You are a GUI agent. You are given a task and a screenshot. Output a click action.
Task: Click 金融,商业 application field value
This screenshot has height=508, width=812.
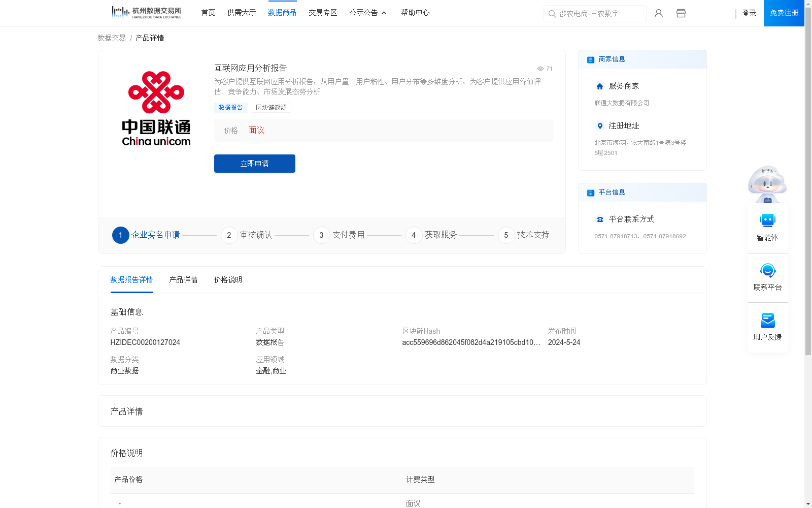click(x=271, y=371)
